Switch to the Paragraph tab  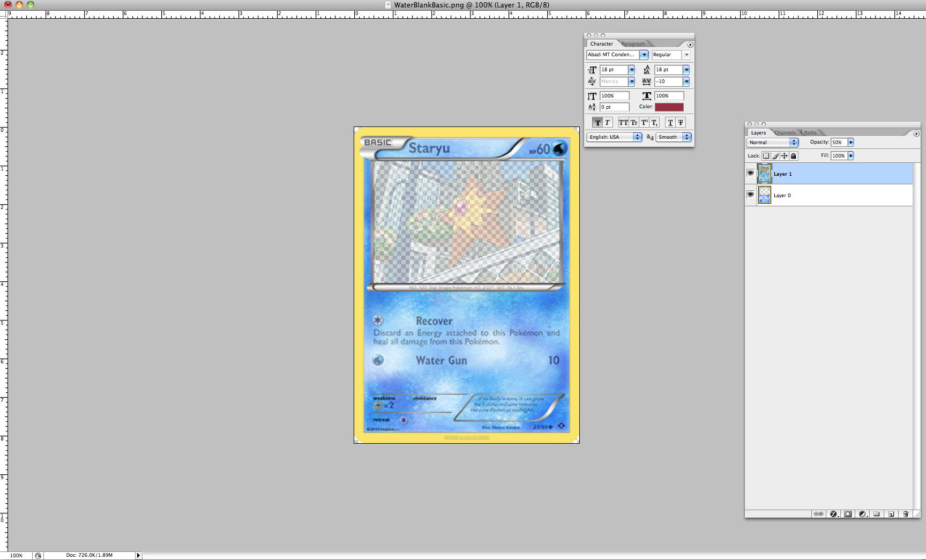pos(633,44)
